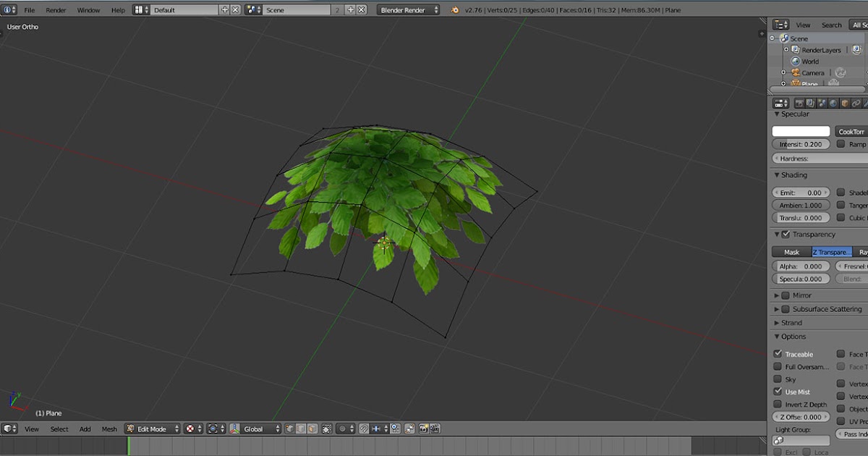Click the World icon in the Outliner
868x456 pixels.
click(x=796, y=62)
